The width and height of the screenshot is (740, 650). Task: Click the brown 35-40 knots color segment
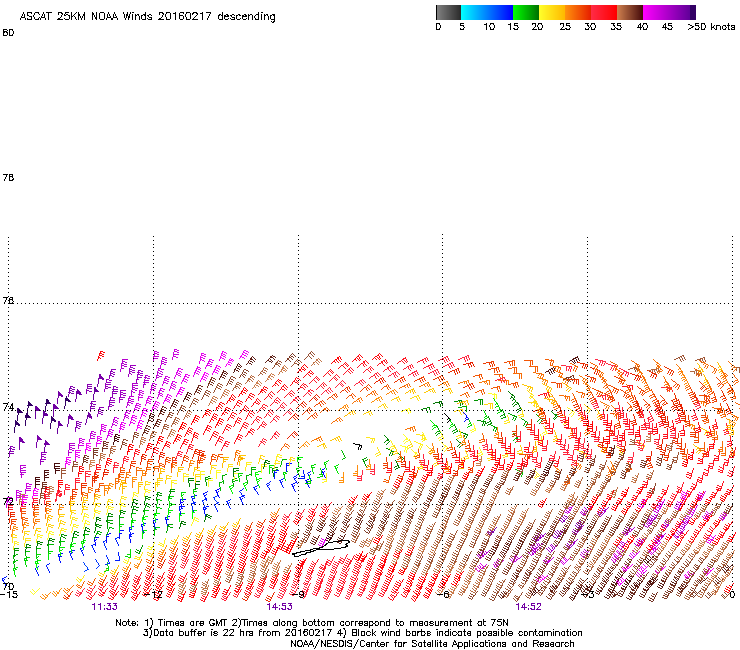[630, 12]
